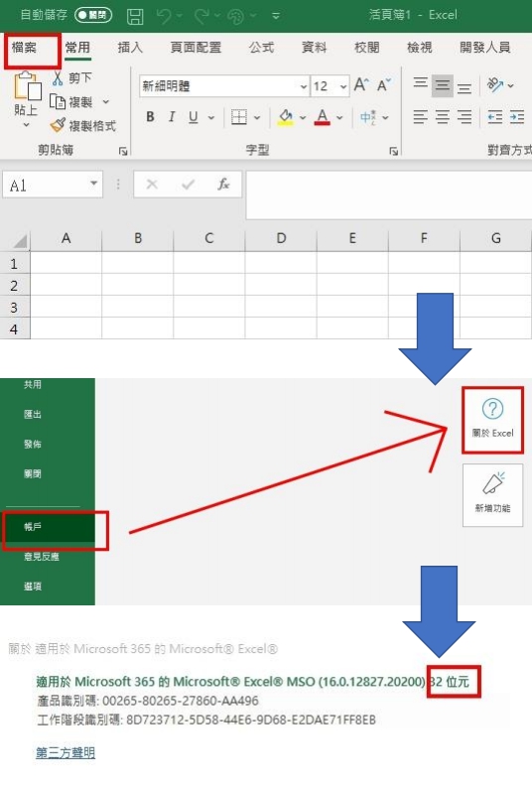This screenshot has width=532, height=786.
Task: Expand the Underline style arrow
Action: click(211, 118)
